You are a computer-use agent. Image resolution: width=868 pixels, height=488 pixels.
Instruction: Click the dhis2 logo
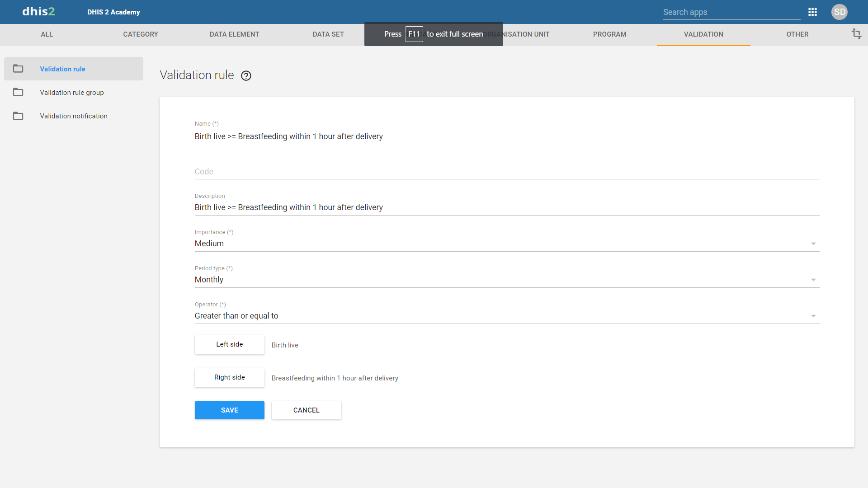tap(38, 12)
